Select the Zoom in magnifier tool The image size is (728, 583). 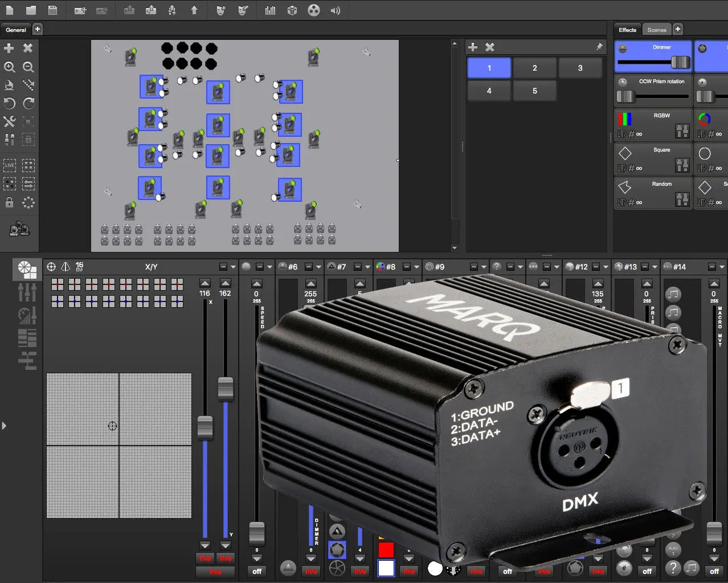click(x=10, y=67)
